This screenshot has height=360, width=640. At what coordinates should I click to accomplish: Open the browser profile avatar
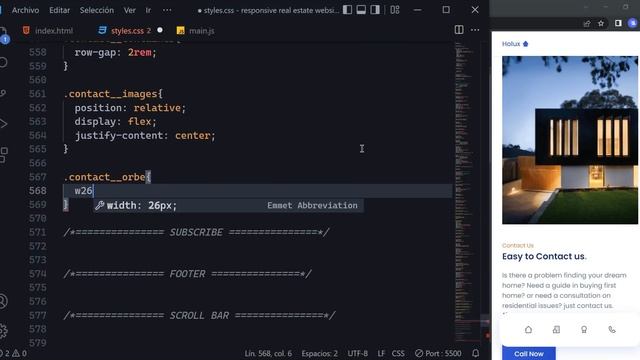[x=633, y=23]
